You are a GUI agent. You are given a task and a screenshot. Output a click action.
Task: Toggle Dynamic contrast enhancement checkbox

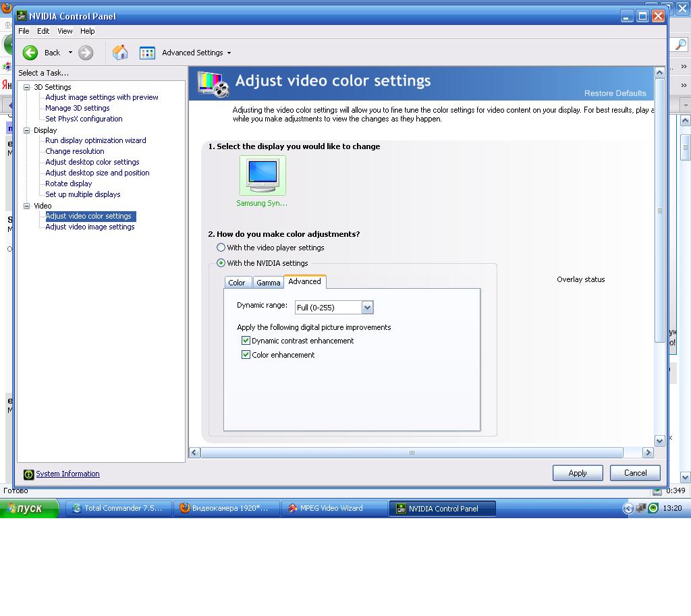(x=246, y=341)
